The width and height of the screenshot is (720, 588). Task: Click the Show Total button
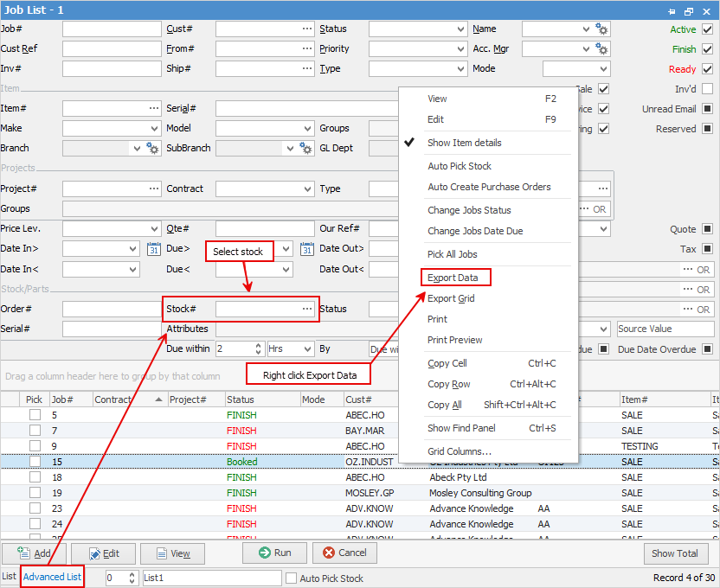point(674,553)
